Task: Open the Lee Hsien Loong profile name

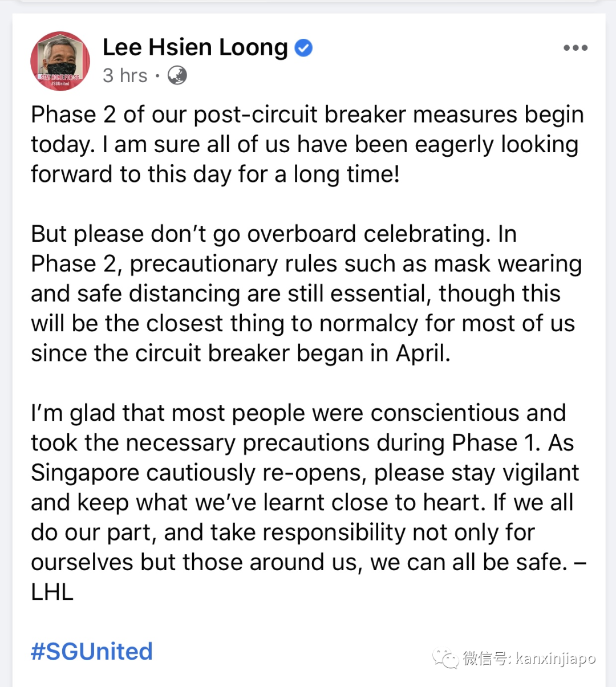Action: point(195,47)
